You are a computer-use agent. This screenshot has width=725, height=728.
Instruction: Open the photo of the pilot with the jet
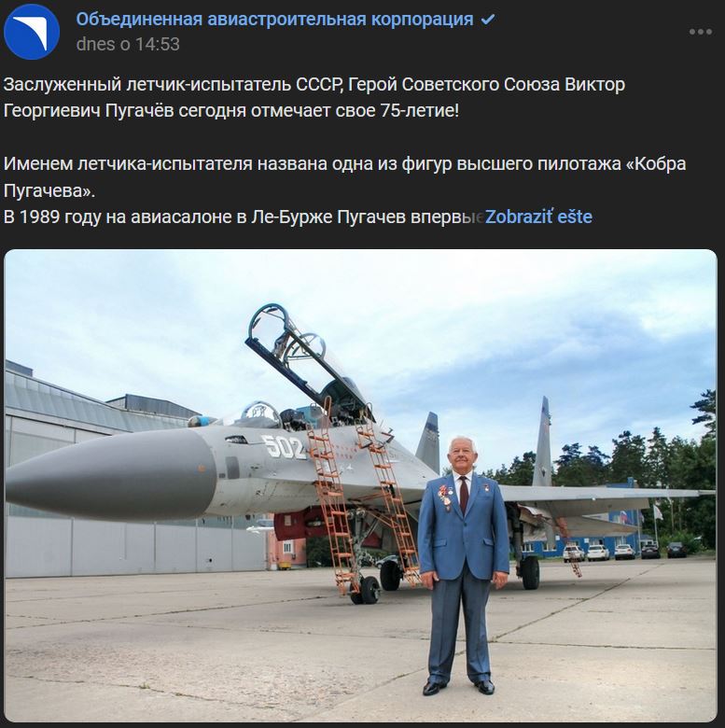coord(361,485)
